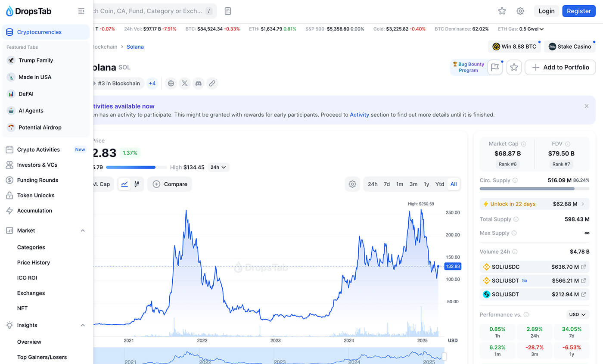Collapse the Market sidebar section
603x364 pixels.
[x=83, y=230]
